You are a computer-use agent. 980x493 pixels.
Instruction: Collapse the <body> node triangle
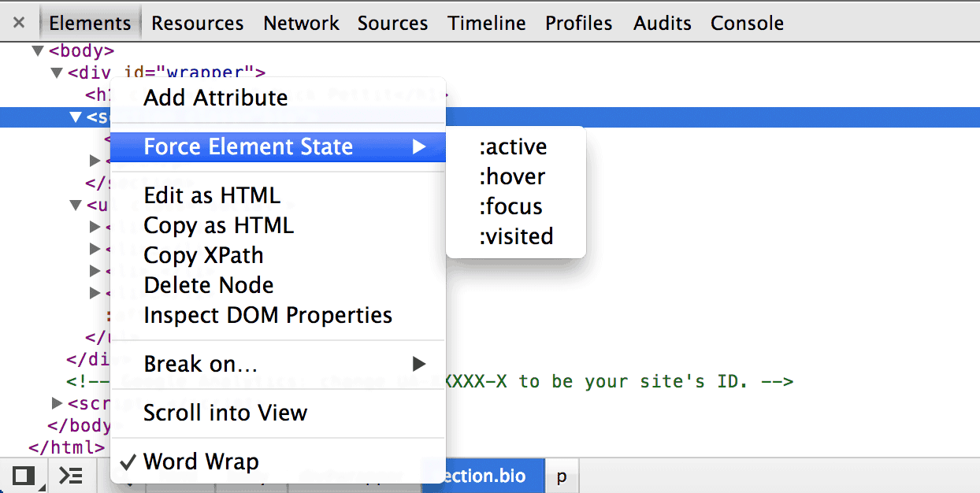click(37, 50)
